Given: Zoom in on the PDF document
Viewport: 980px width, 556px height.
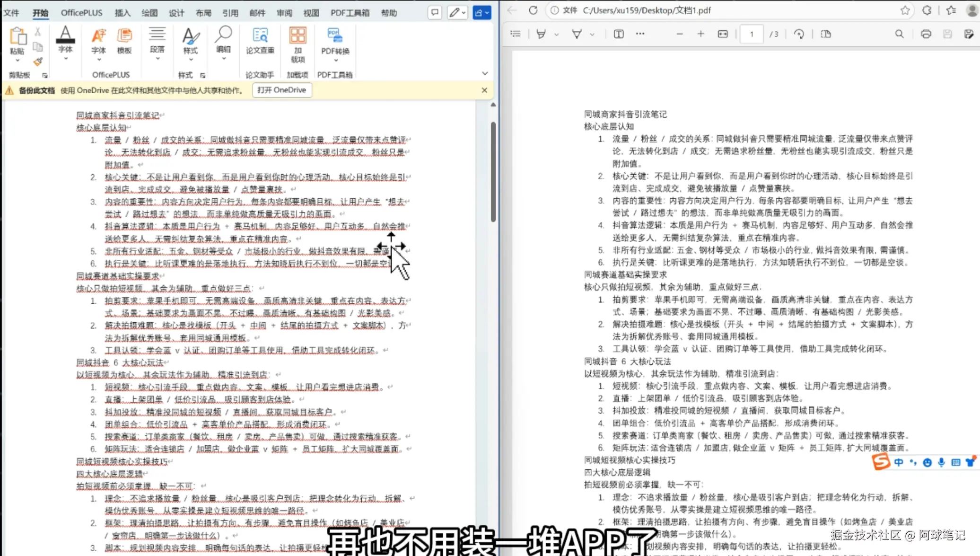Looking at the screenshot, I should 700,34.
